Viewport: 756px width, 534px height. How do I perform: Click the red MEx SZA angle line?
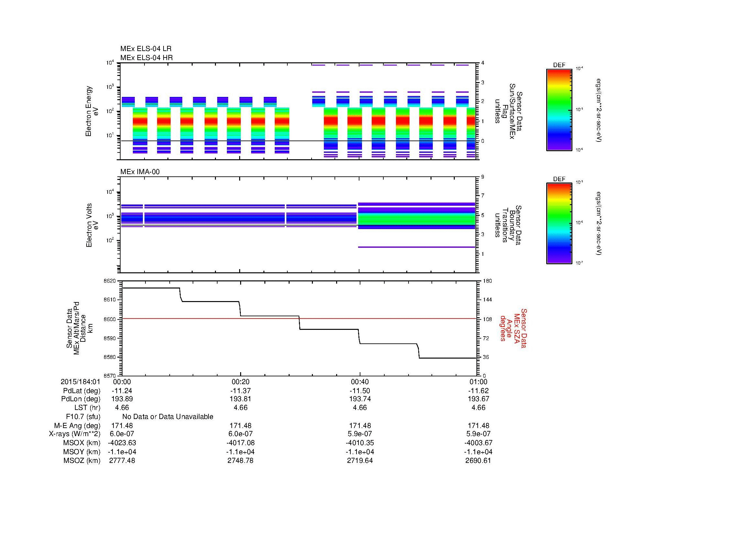(299, 319)
